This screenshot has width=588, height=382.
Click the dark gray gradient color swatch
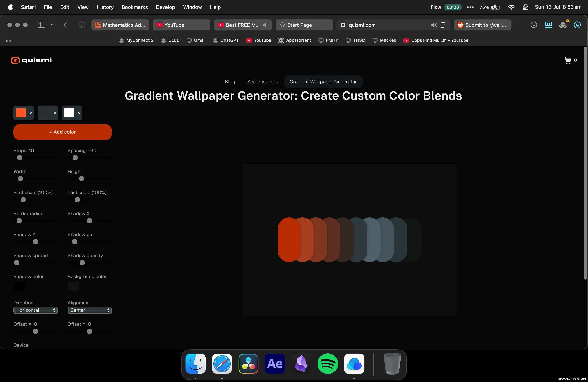coord(45,113)
